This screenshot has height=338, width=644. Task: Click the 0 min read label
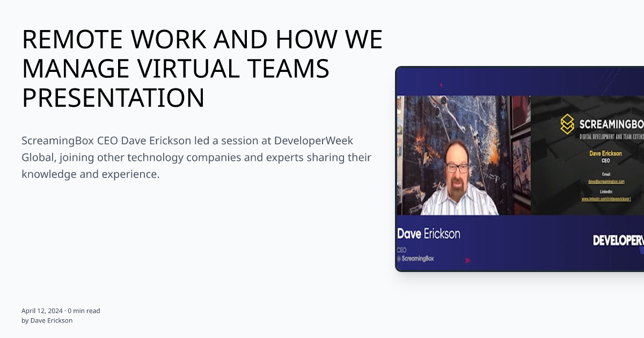[83, 310]
